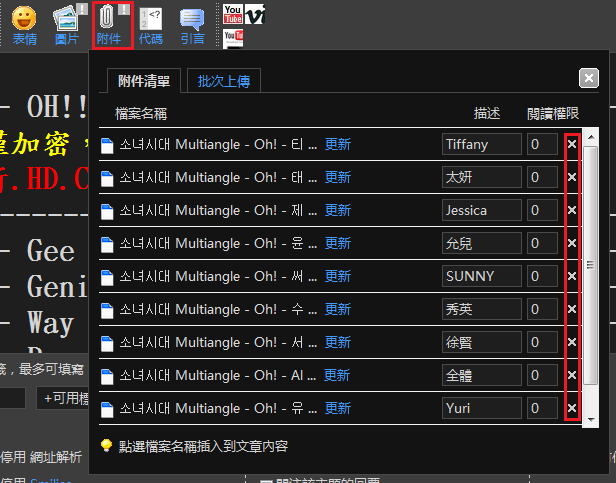Edit read permission for Yuri row
616x483 pixels.
pyautogui.click(x=542, y=408)
